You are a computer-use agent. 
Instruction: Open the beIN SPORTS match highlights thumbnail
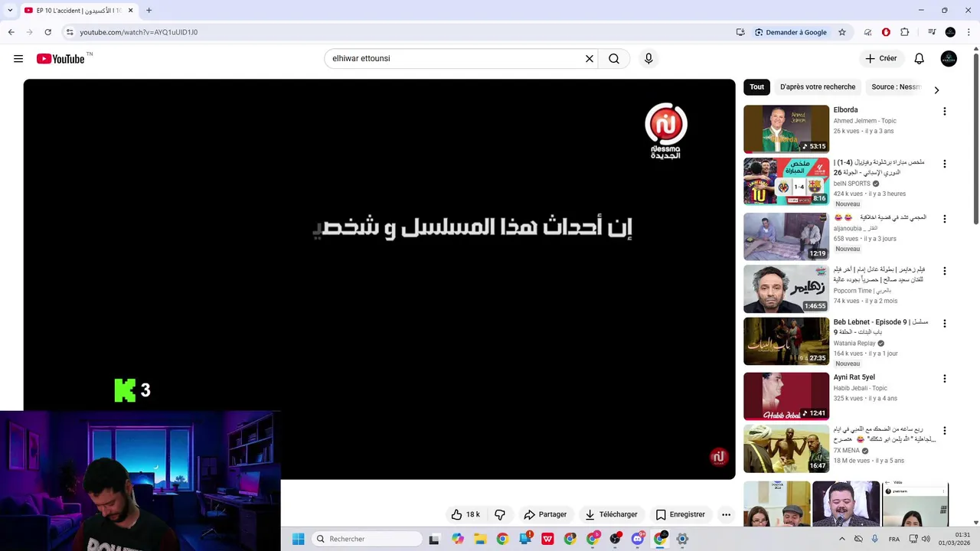pyautogui.click(x=786, y=181)
